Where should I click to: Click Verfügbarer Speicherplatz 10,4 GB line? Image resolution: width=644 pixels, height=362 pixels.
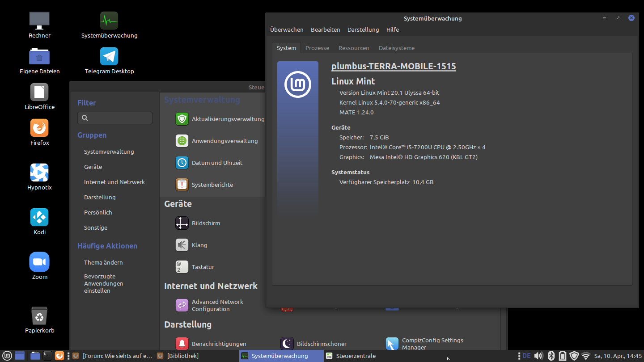(386, 182)
